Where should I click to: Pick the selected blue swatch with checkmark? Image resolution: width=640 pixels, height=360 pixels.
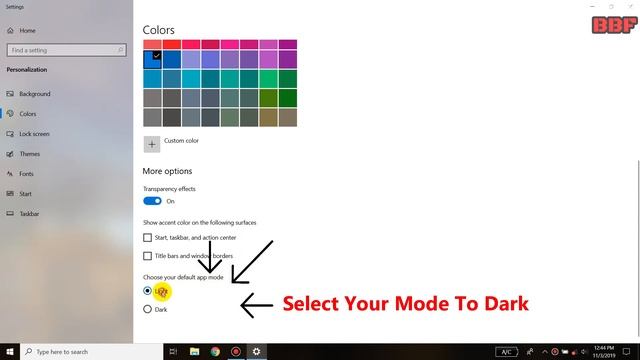152,59
